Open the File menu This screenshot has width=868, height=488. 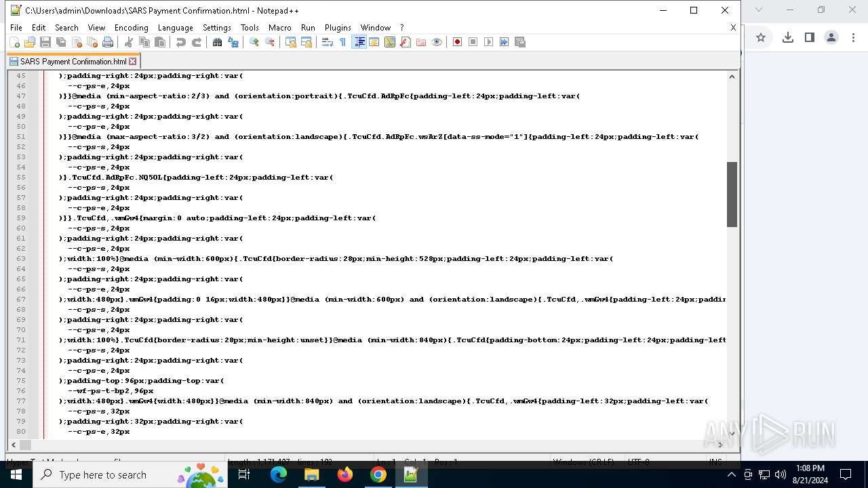tap(16, 28)
